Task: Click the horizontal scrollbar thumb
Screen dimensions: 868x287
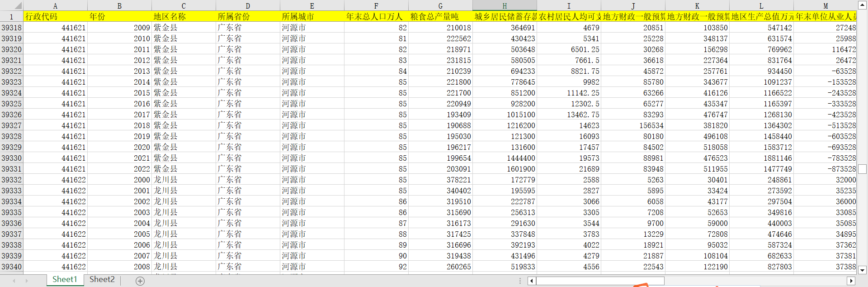Action: click(x=600, y=281)
